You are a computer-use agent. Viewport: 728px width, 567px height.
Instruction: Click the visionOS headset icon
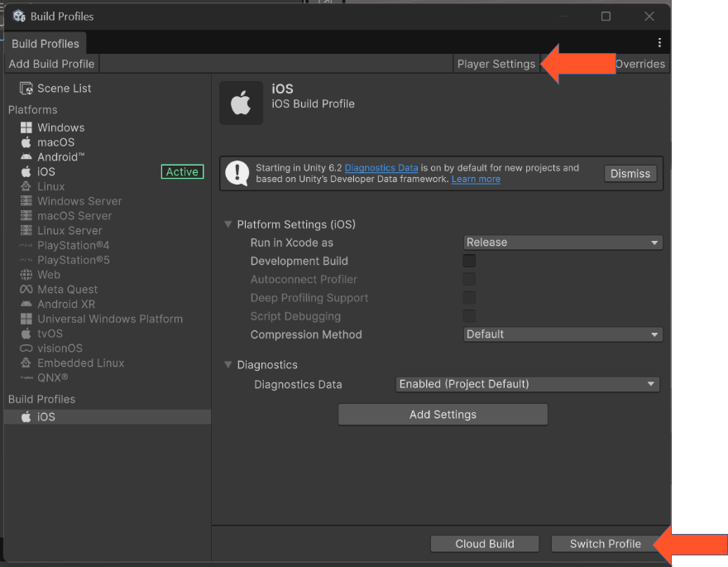pos(26,348)
